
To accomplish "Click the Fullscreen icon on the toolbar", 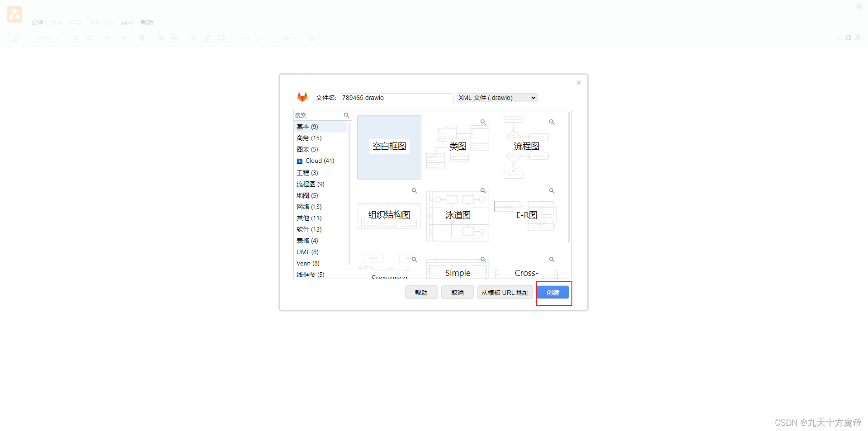I will pos(840,38).
